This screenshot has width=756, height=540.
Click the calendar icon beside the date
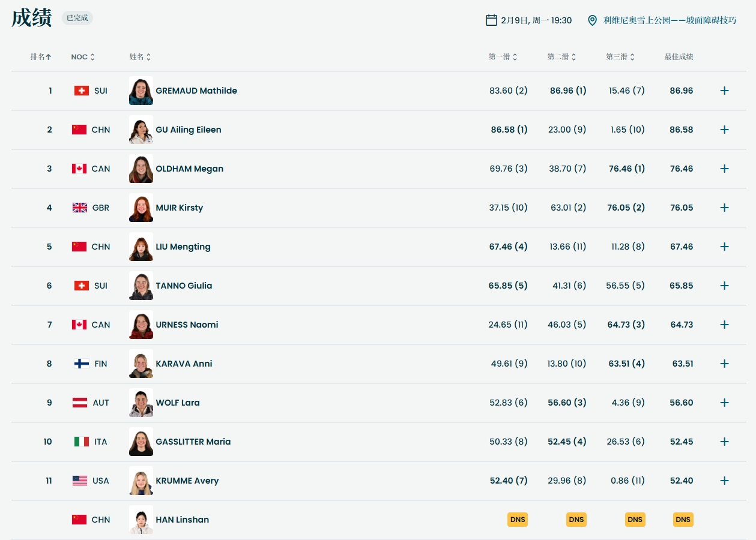[491, 20]
